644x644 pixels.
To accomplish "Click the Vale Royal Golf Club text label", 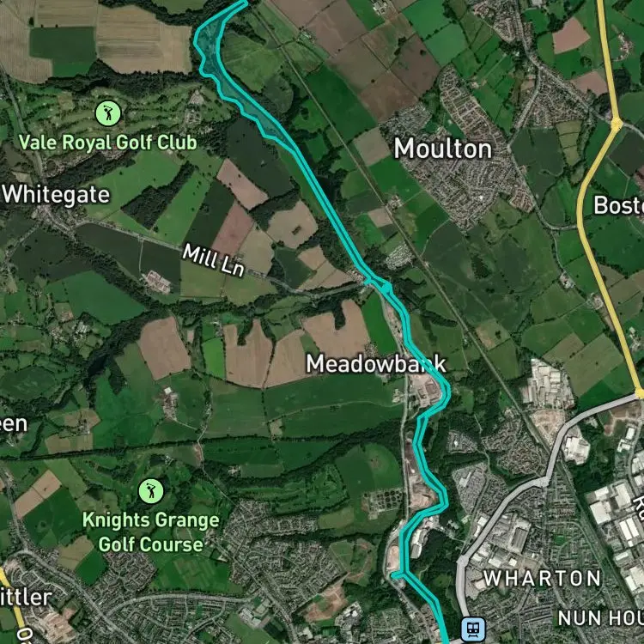I will coord(108,143).
